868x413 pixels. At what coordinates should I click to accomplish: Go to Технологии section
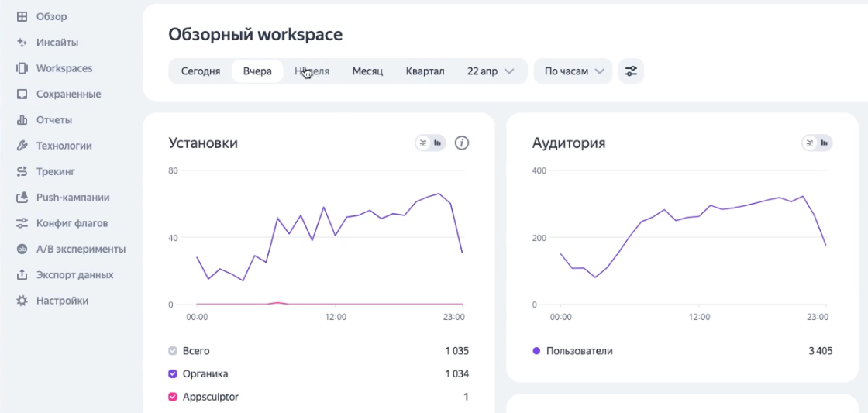tap(64, 146)
